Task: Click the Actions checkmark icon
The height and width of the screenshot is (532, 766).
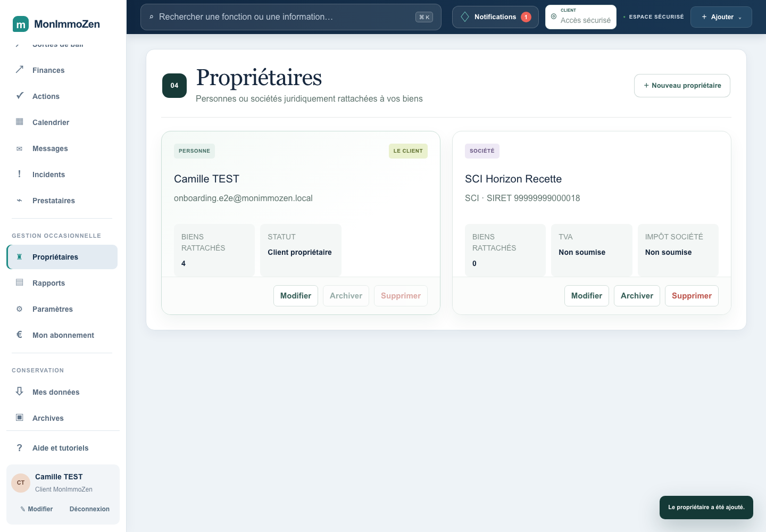Action: [x=20, y=96]
